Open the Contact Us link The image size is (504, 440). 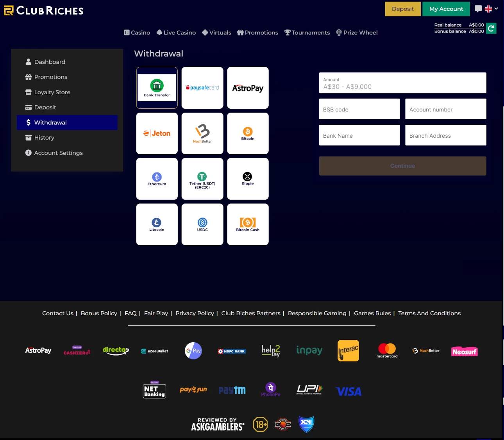58,313
